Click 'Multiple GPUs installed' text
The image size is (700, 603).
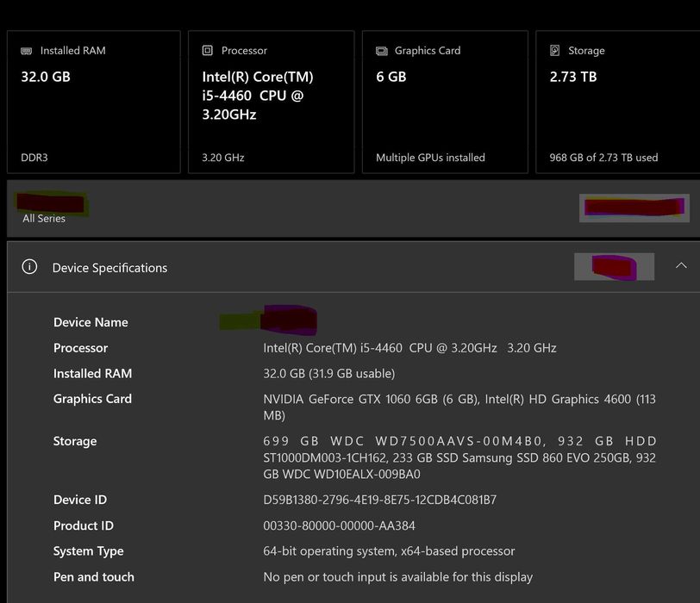430,158
